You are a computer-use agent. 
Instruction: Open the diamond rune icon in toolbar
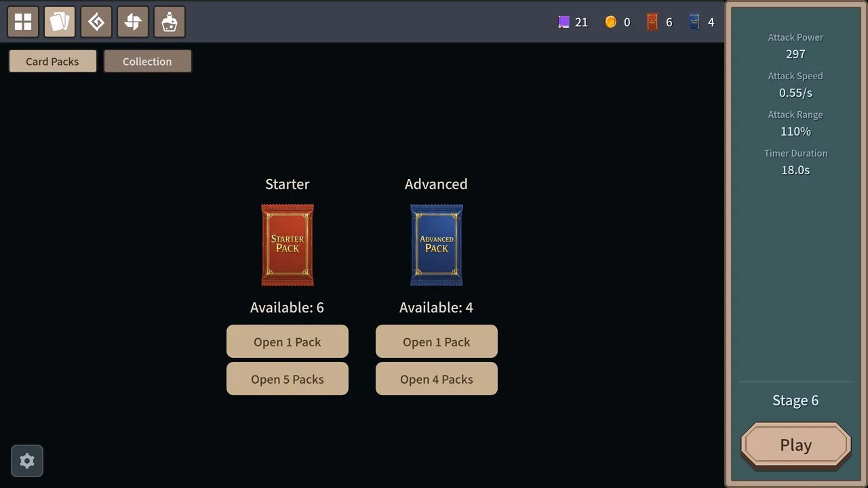click(96, 22)
